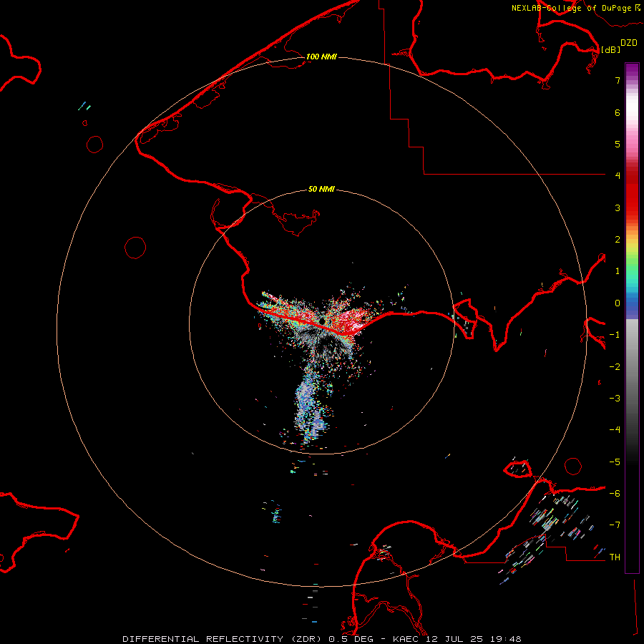Click the 0 tick label on color scale

tap(618, 303)
